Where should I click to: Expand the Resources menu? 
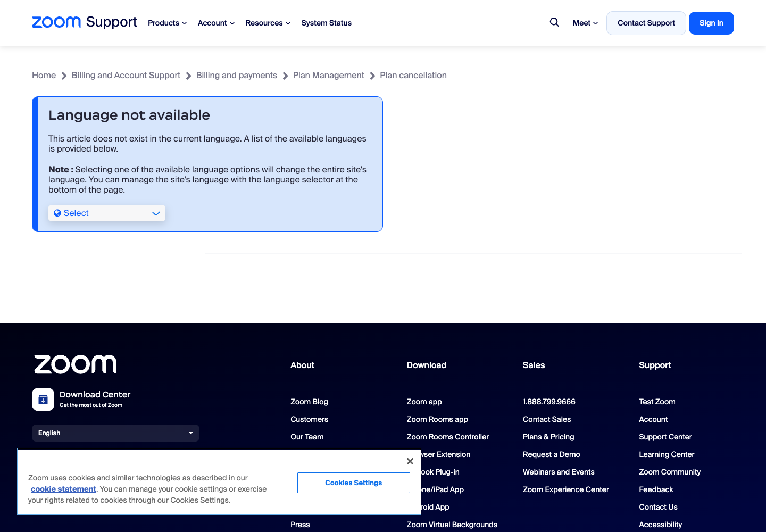pyautogui.click(x=268, y=23)
